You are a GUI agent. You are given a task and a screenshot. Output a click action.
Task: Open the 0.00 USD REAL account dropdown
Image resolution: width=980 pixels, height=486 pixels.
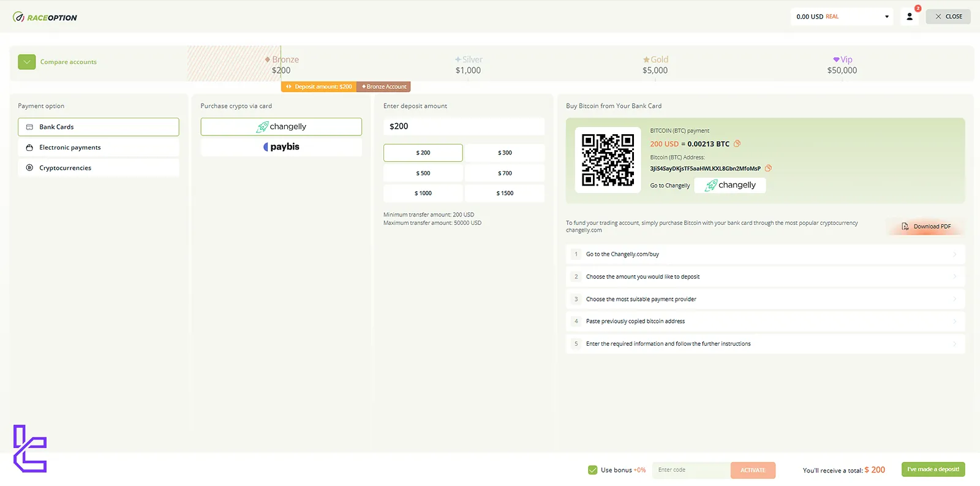point(842,17)
